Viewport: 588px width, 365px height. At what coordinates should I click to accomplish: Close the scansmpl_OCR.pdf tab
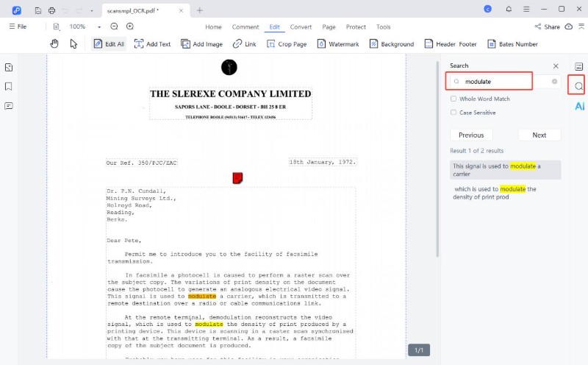pos(181,10)
